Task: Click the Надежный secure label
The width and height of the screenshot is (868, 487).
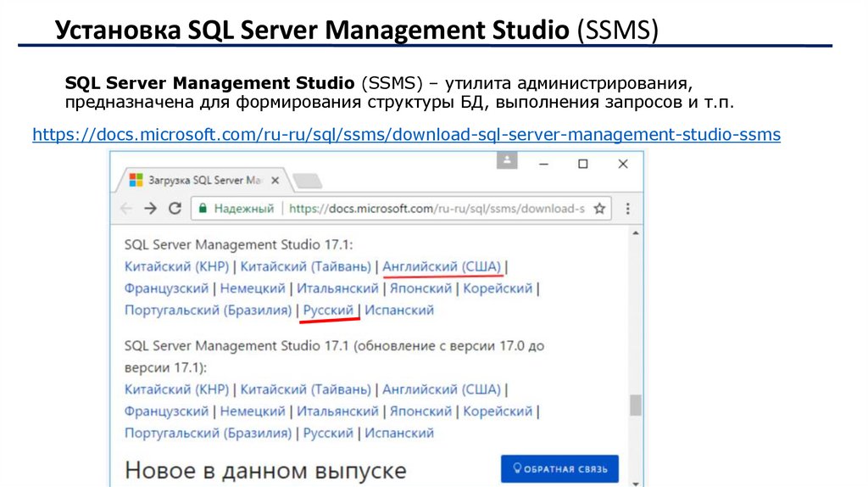Action: (243, 209)
